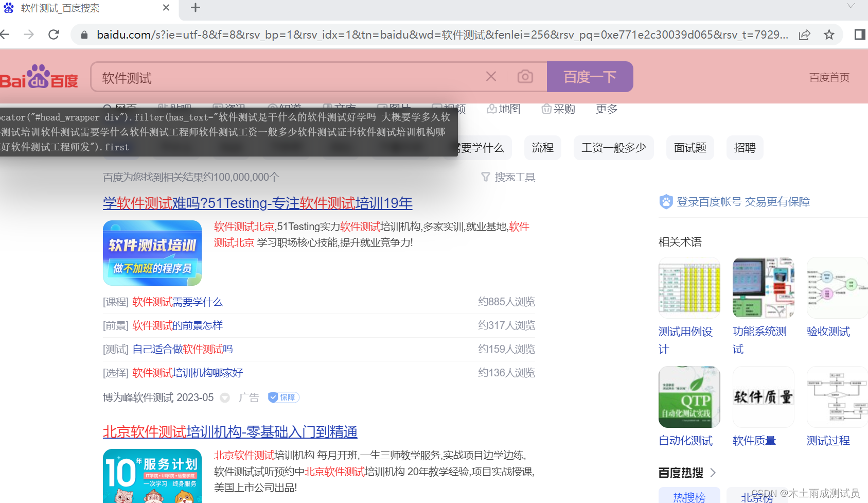Click 自动化测试 term link
Viewport: 868px width, 503px height.
(685, 441)
